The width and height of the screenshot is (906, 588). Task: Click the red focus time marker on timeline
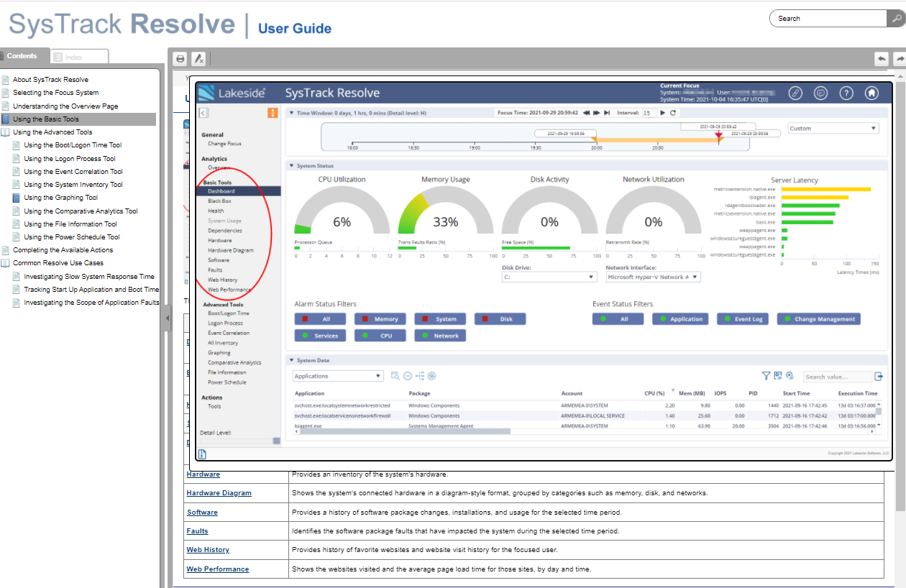pos(718,135)
